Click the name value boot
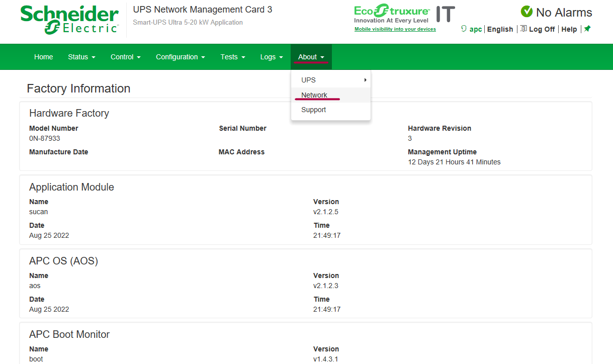 (x=36, y=359)
